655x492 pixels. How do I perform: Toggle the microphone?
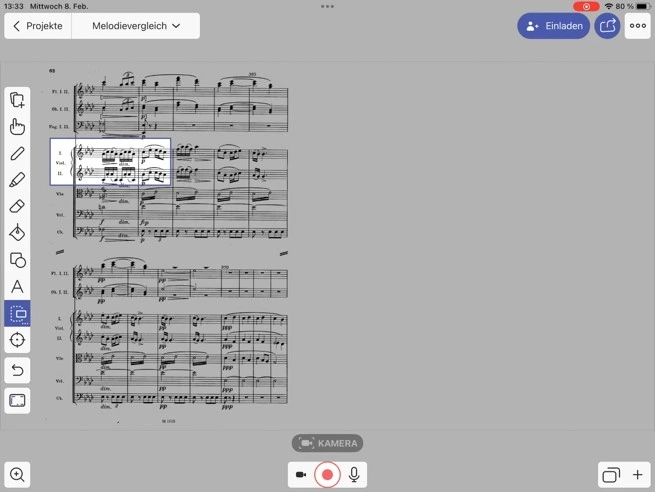click(354, 475)
